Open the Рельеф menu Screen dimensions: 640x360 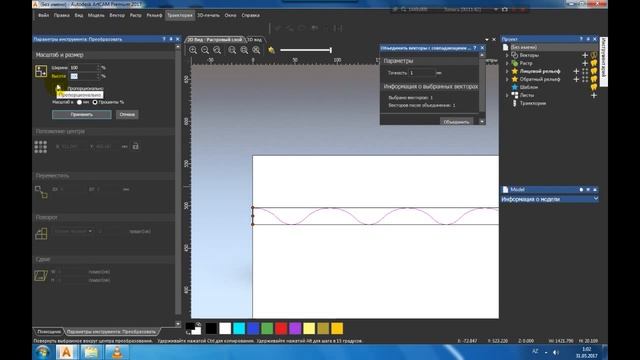pos(154,16)
